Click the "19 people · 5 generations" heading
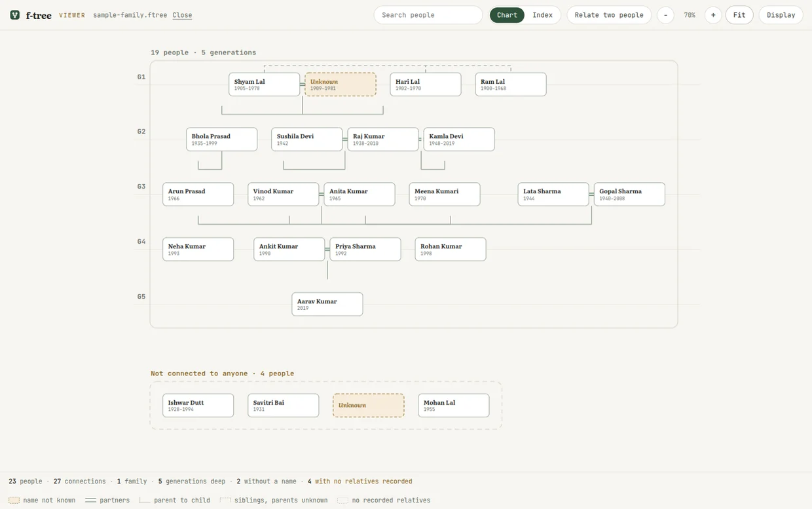Screen dimensions: 812x509 coord(204,52)
